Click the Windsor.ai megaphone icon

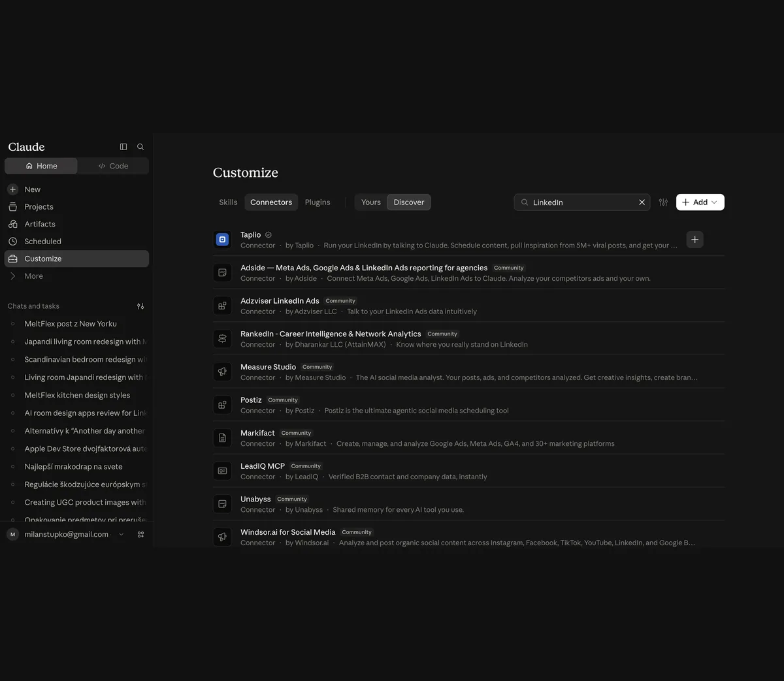pos(222,537)
